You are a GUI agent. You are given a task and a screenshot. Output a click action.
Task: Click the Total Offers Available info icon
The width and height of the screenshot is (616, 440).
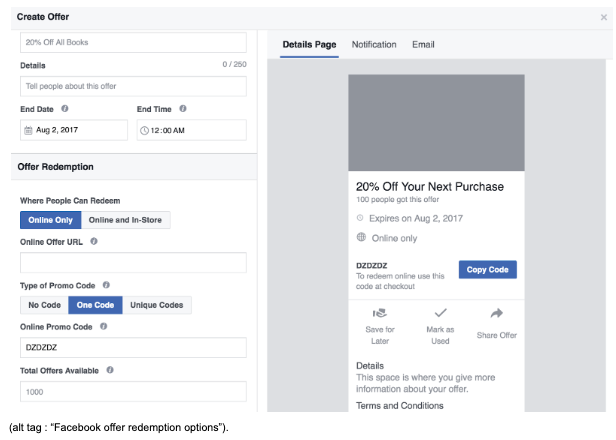point(110,370)
